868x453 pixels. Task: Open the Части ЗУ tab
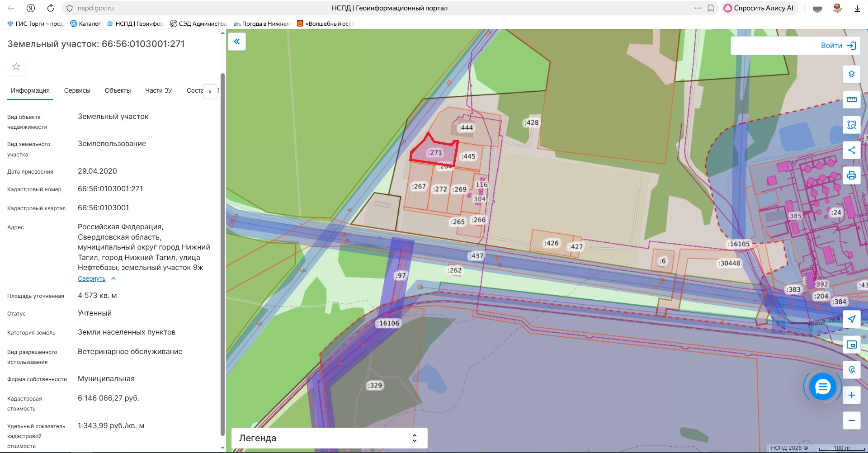158,91
